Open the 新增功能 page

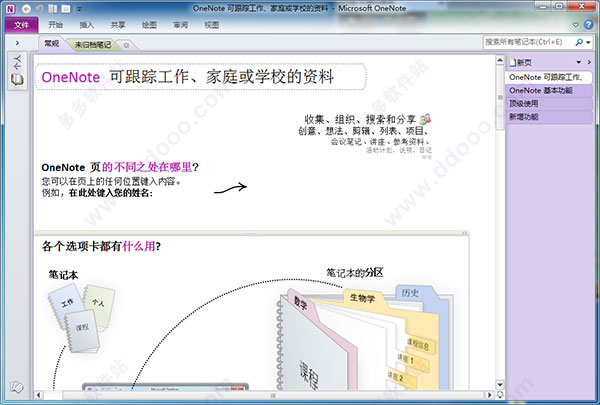[548, 117]
